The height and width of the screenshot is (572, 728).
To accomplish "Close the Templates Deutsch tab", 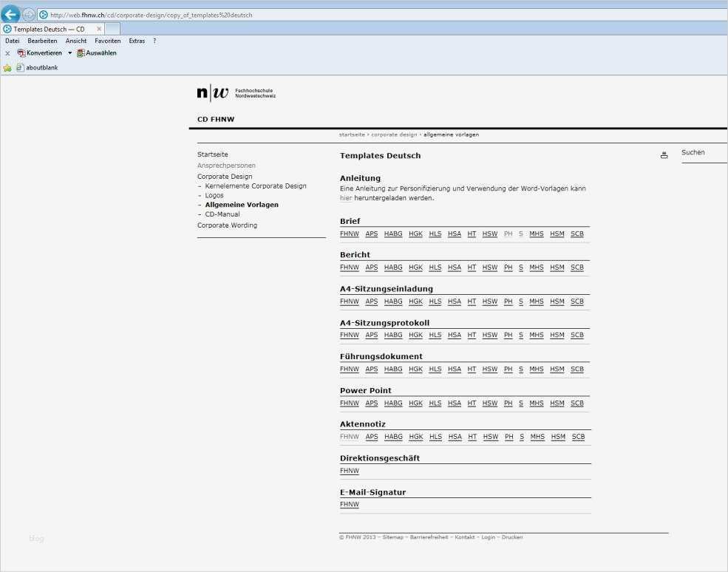I will click(99, 29).
